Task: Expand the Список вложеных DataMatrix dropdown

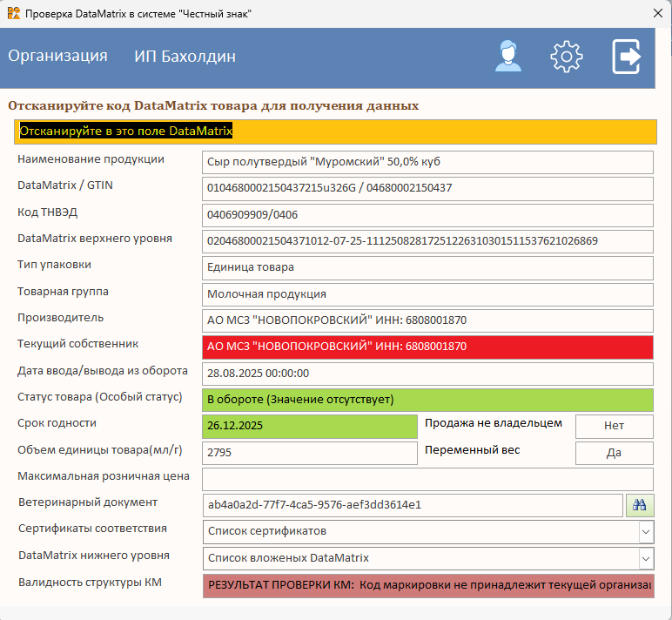Action: tap(646, 559)
